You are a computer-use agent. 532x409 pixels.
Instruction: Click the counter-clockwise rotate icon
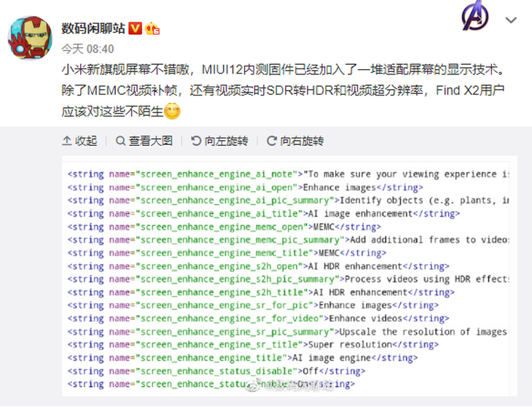pyautogui.click(x=196, y=141)
